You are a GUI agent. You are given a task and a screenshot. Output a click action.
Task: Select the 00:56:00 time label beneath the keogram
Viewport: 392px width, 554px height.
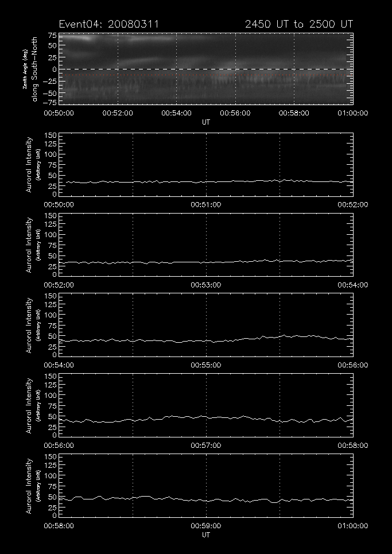pos(235,113)
